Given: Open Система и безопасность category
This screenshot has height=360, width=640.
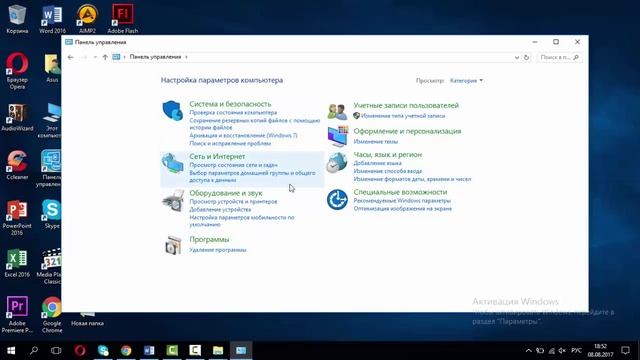Looking at the screenshot, I should coord(230,104).
